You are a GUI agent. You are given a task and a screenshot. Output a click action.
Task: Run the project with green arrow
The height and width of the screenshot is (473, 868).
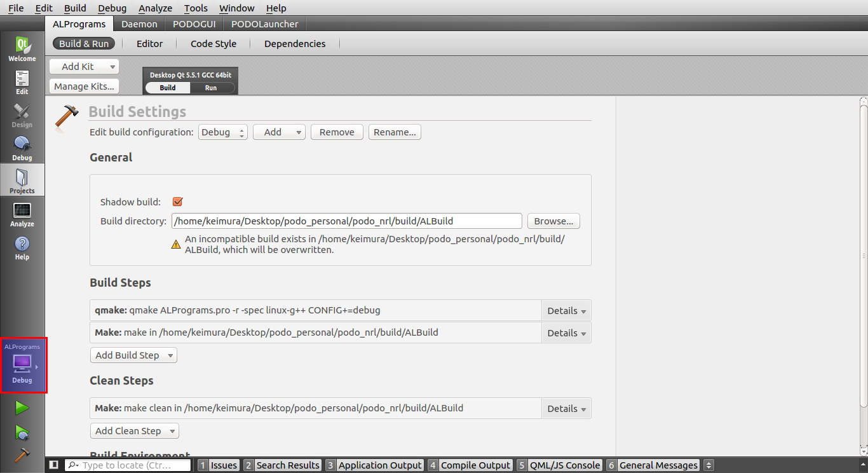click(22, 408)
